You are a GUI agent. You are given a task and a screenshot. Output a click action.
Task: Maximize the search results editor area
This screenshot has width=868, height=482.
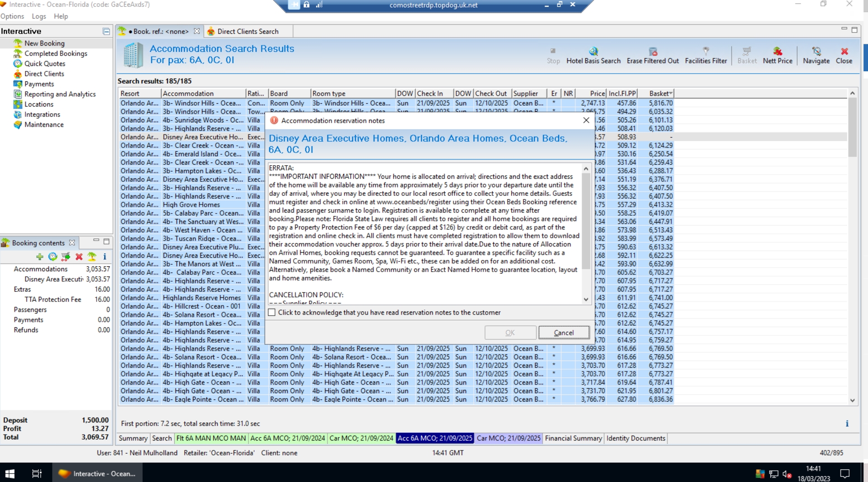point(854,30)
